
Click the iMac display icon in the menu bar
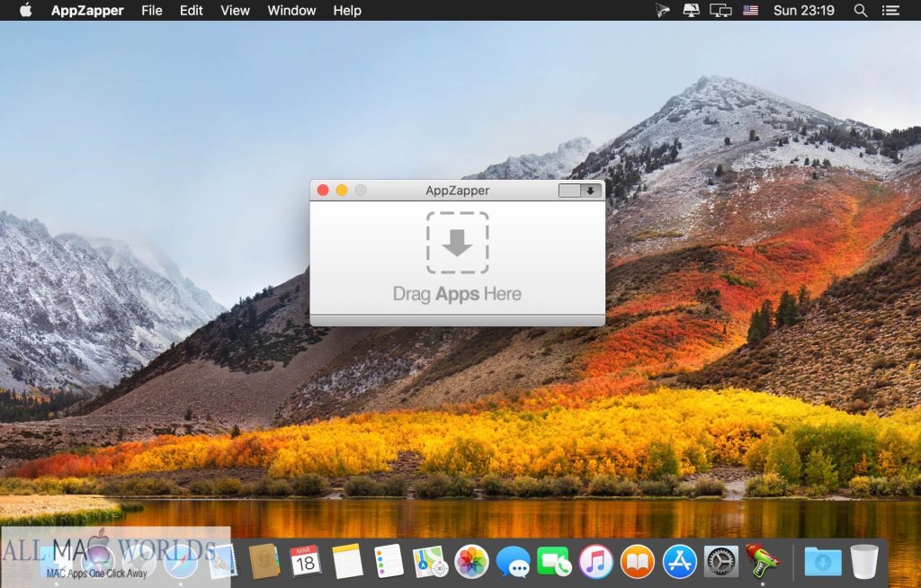click(692, 10)
